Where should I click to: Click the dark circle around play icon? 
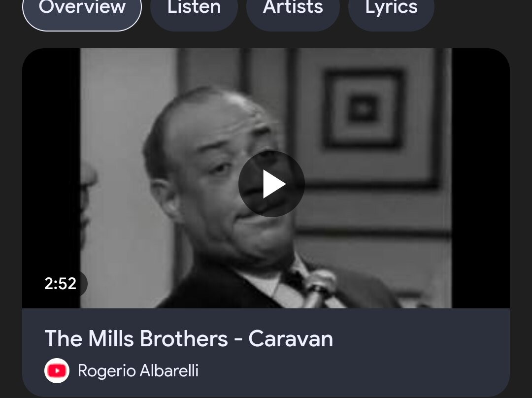(x=271, y=184)
